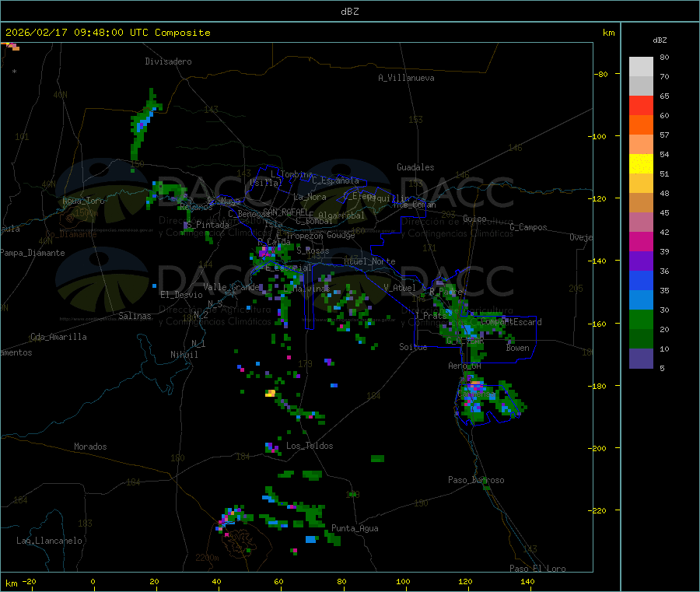Click the 42 dBZ pink legend swatch
This screenshot has width=700, height=592.
[x=641, y=222]
